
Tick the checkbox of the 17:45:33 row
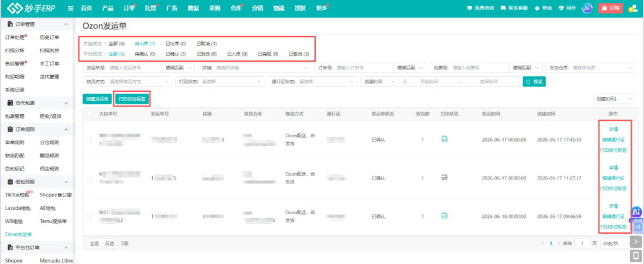coord(89,140)
